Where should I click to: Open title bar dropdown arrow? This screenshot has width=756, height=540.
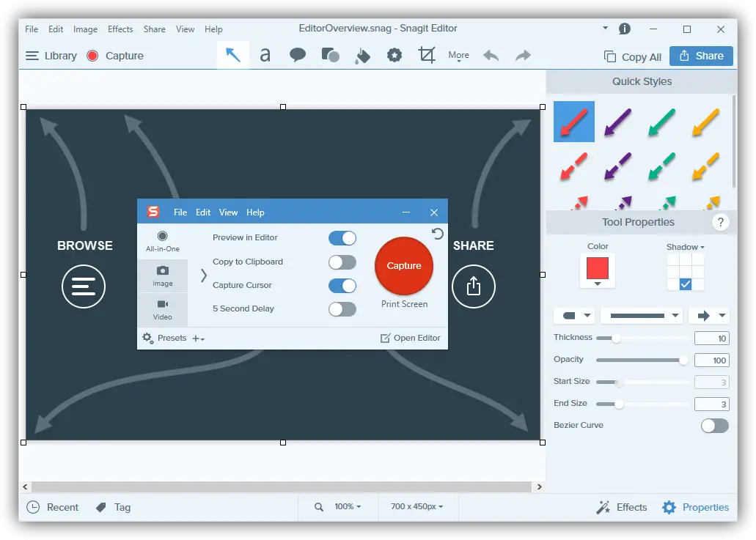[x=605, y=29]
